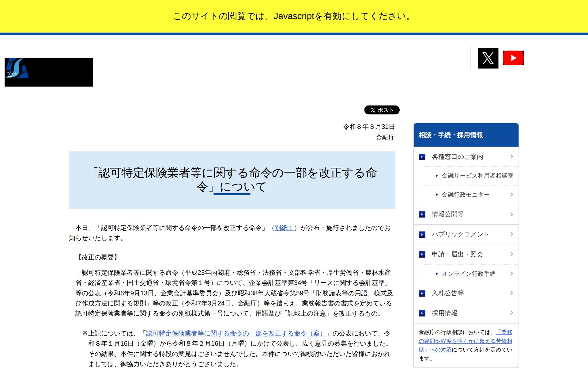Open 業務の範囲や程度を明らかに超える苦情相談 link
The width and height of the screenshot is (588, 368).
click(465, 341)
